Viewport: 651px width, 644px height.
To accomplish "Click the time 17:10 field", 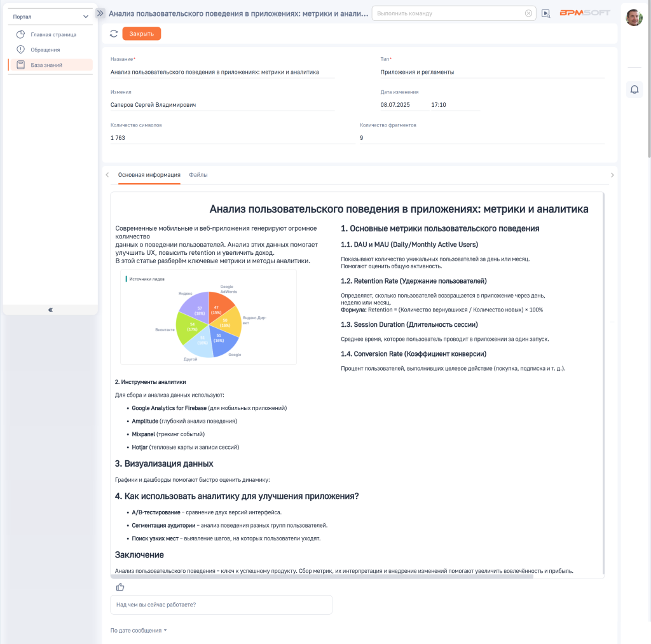I will coord(455,105).
